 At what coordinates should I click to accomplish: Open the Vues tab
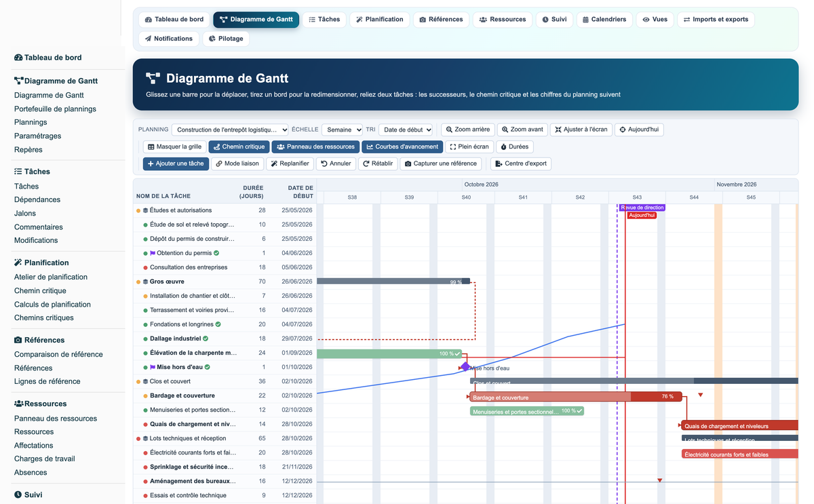655,20
